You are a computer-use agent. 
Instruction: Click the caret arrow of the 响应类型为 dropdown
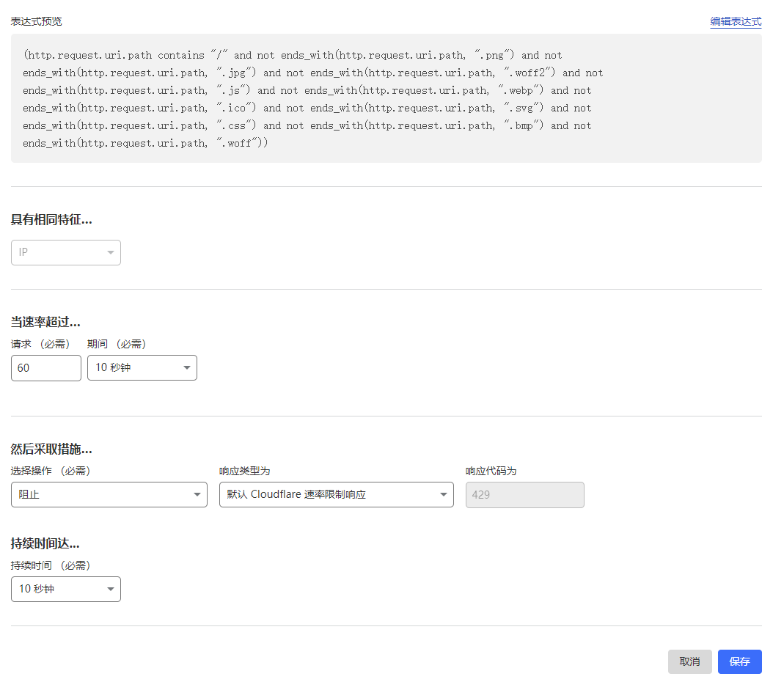444,495
